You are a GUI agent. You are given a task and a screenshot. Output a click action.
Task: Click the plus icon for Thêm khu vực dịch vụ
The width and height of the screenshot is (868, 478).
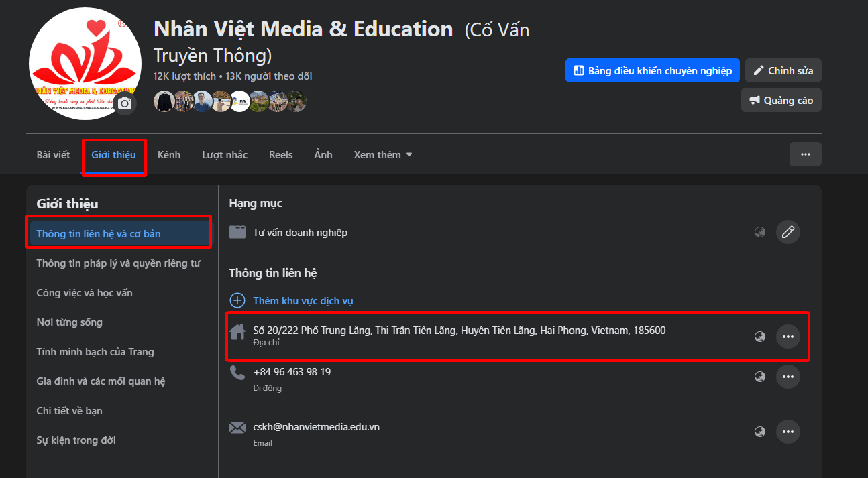[x=237, y=300]
